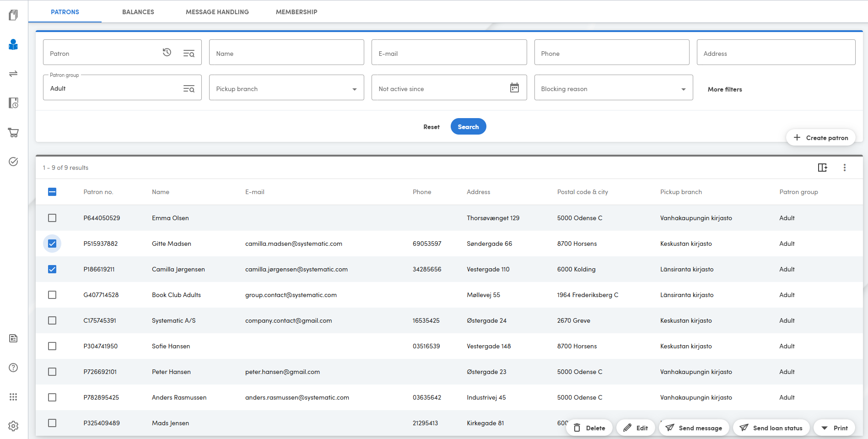Open the settings gear icon

[13, 426]
